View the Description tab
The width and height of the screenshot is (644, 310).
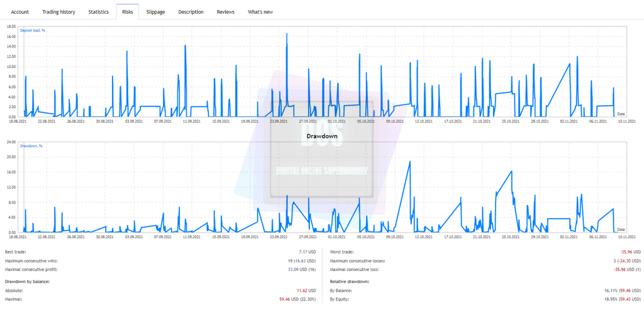pyautogui.click(x=191, y=12)
